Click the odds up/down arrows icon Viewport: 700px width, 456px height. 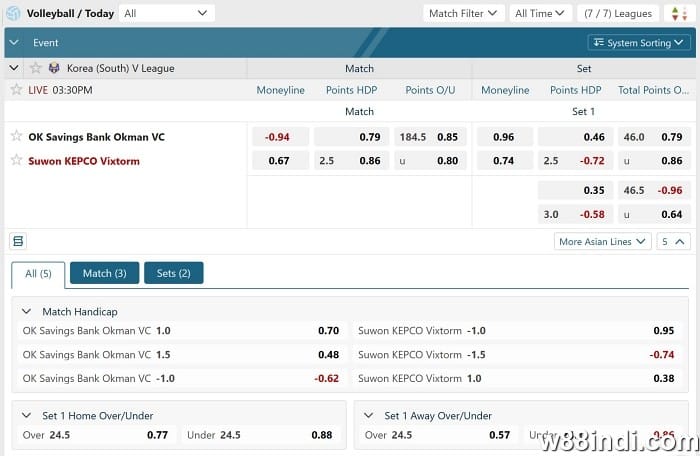[x=679, y=13]
